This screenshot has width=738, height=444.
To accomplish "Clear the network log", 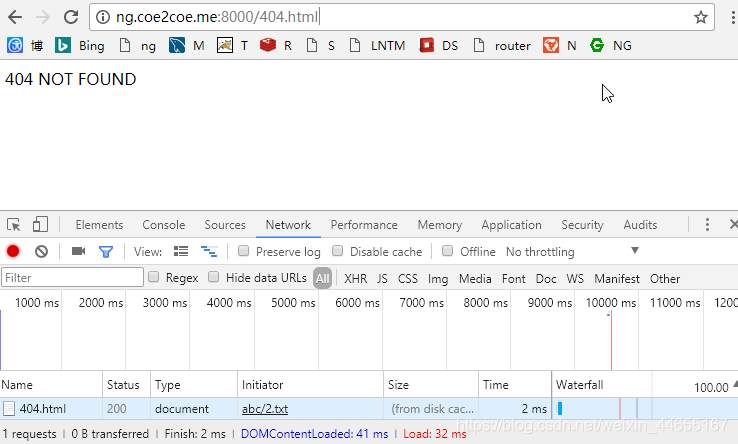I will [41, 251].
